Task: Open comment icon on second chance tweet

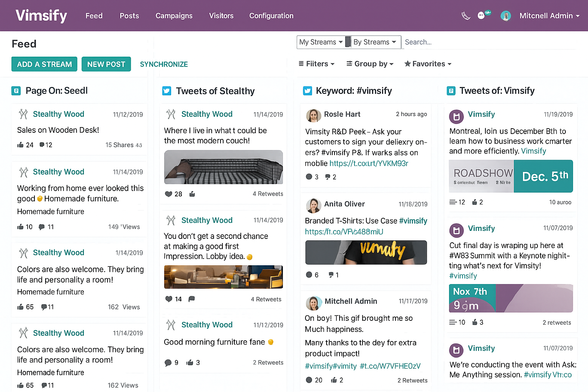Action: [x=192, y=299]
